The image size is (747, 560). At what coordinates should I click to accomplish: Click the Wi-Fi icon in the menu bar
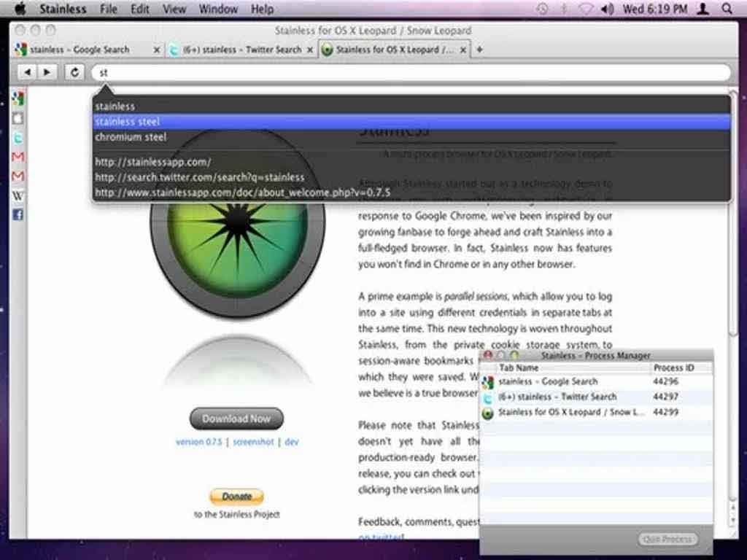tap(586, 9)
